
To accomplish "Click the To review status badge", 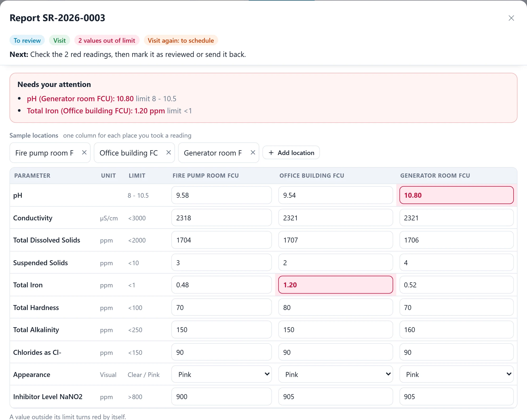I will (27, 40).
